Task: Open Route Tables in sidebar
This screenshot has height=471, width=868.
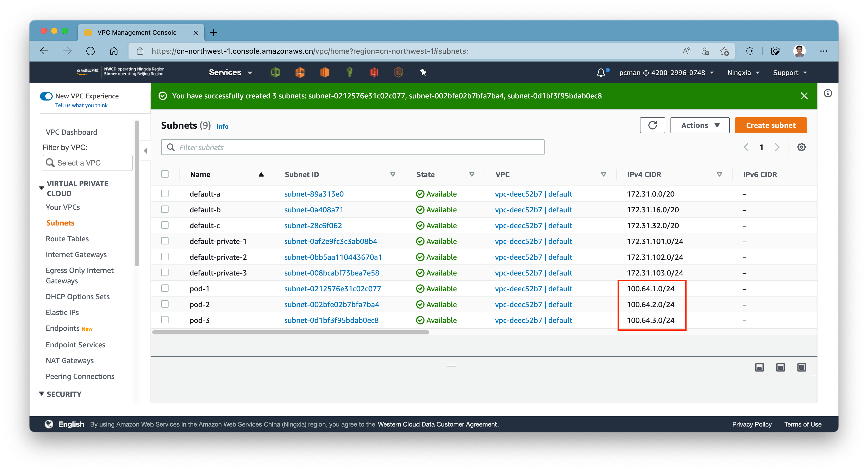Action: pos(67,239)
